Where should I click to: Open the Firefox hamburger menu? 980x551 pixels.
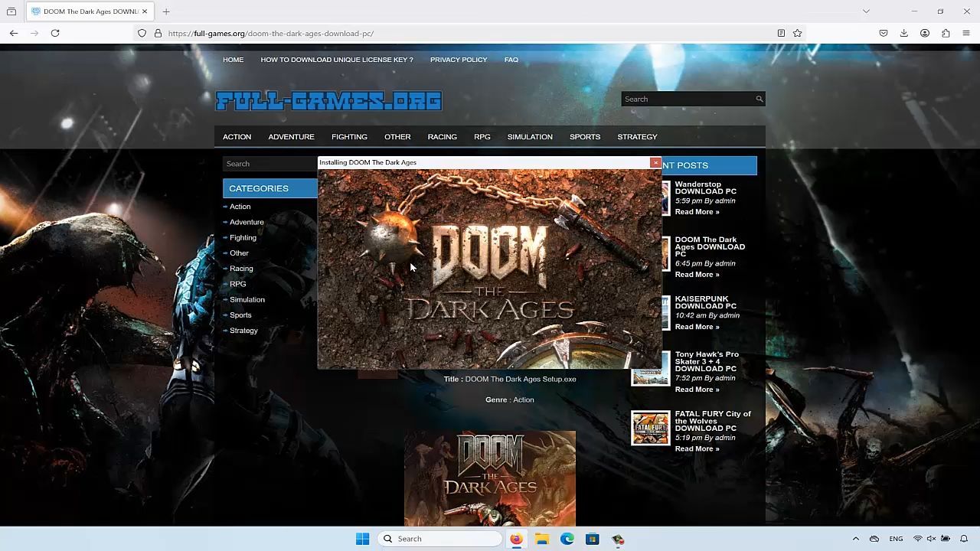pyautogui.click(x=966, y=33)
